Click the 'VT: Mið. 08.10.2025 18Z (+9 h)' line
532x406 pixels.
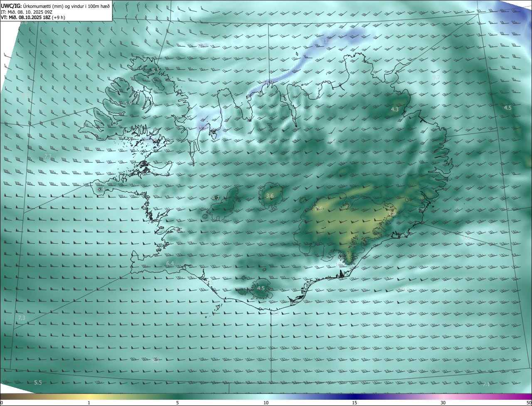pos(33,17)
